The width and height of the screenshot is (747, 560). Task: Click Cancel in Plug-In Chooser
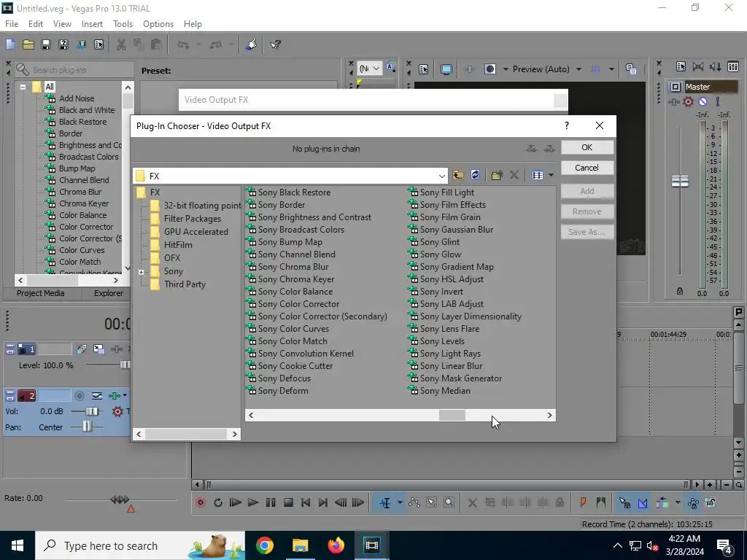click(587, 168)
